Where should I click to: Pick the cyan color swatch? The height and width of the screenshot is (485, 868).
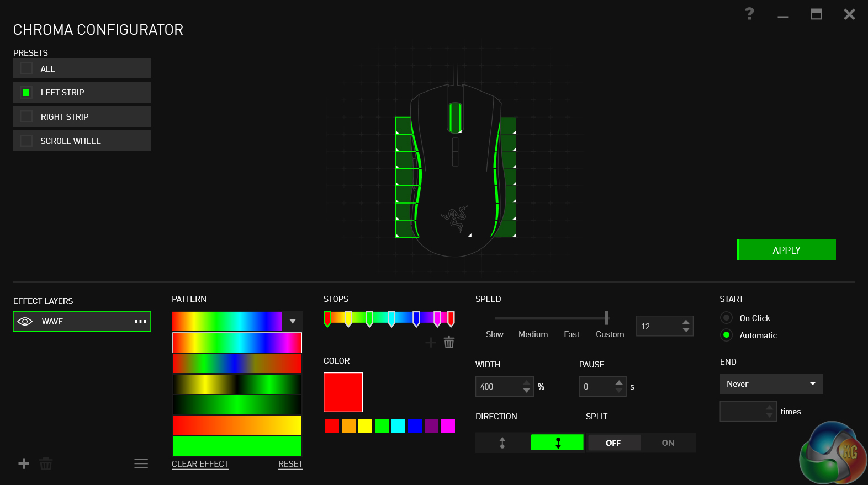(x=398, y=425)
